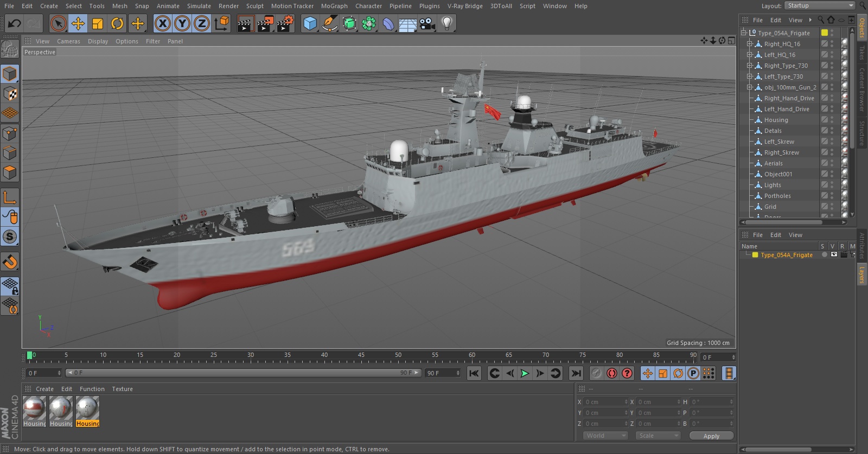This screenshot has width=868, height=454.
Task: Add a Floor environment object
Action: click(408, 23)
